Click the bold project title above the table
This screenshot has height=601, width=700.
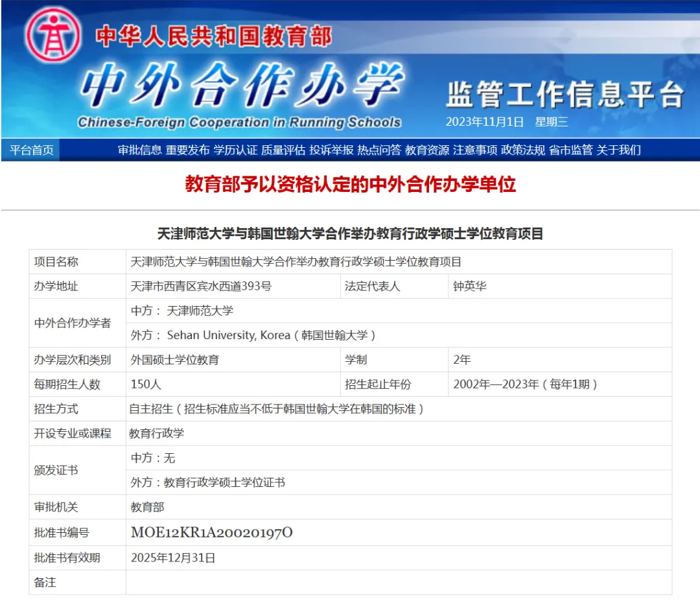point(350,234)
